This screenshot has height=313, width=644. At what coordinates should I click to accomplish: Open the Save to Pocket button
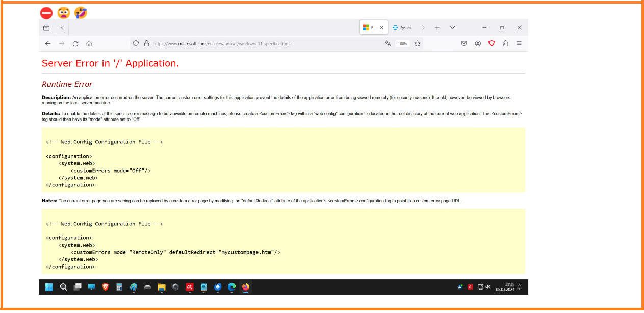(464, 44)
